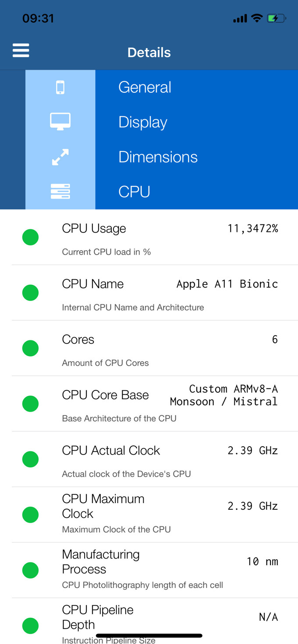Select the General section label
This screenshot has width=298, height=644.
click(x=145, y=87)
